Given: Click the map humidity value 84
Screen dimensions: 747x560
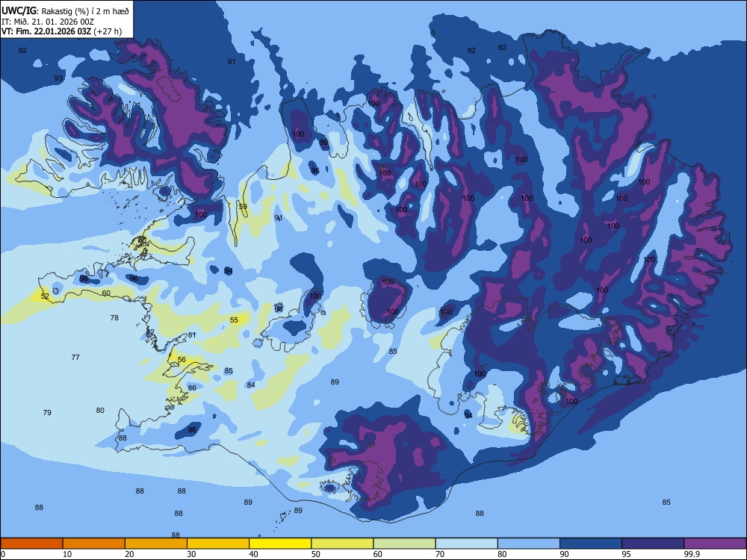Looking at the screenshot, I should 251,385.
